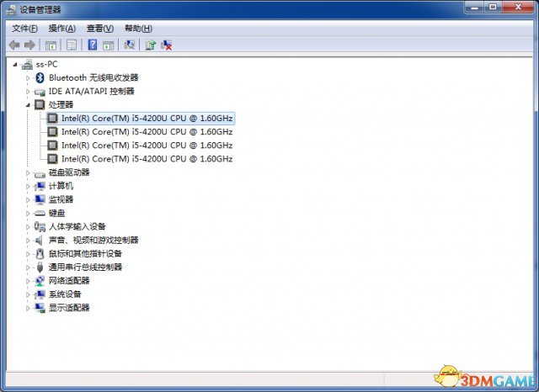539x392 pixels.
Task: Open the 查看(V) menu
Action: [x=99, y=28]
